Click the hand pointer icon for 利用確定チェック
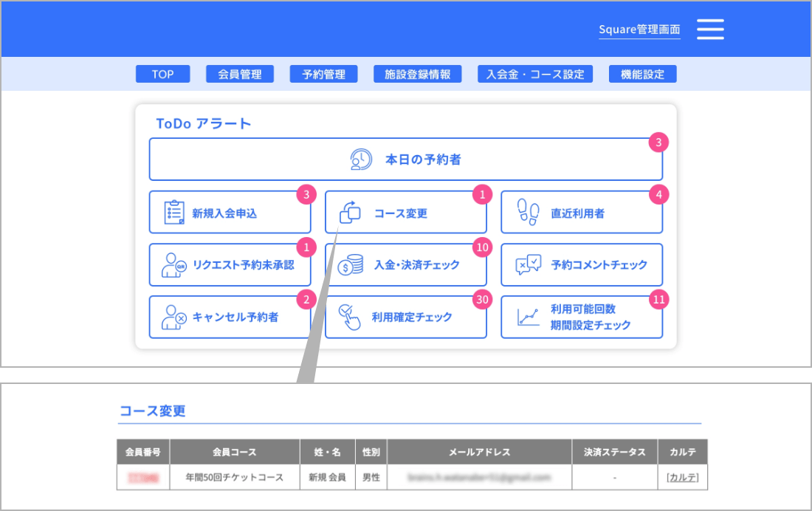Image resolution: width=812 pixels, height=511 pixels. (351, 318)
